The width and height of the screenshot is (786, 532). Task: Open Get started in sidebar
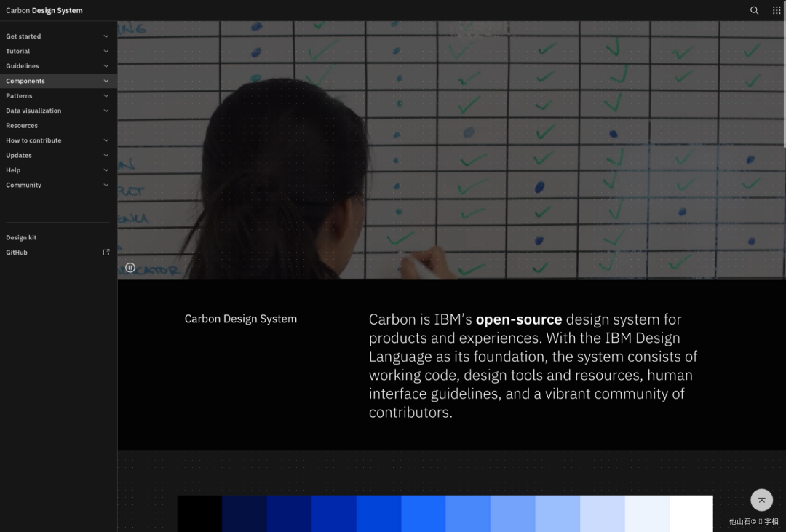pyautogui.click(x=59, y=36)
